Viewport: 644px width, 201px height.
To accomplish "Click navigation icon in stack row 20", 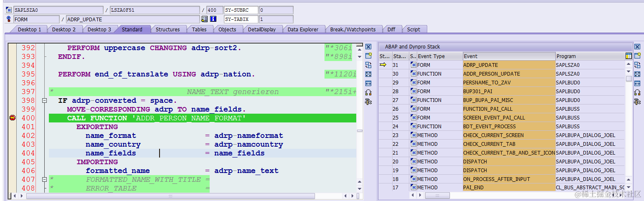I will click(413, 161).
